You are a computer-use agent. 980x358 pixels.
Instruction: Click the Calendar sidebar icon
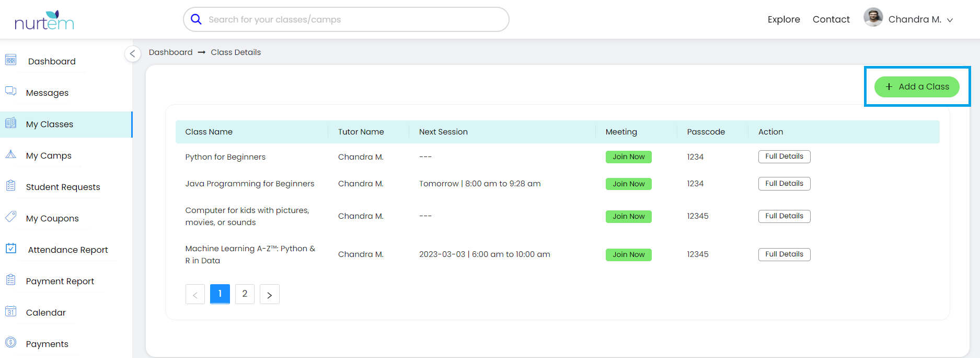point(11,311)
